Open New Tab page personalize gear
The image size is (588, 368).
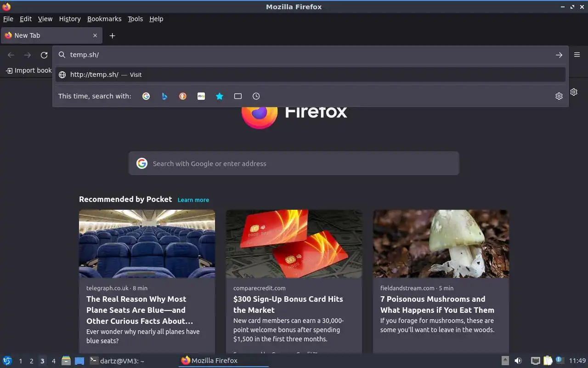click(574, 92)
